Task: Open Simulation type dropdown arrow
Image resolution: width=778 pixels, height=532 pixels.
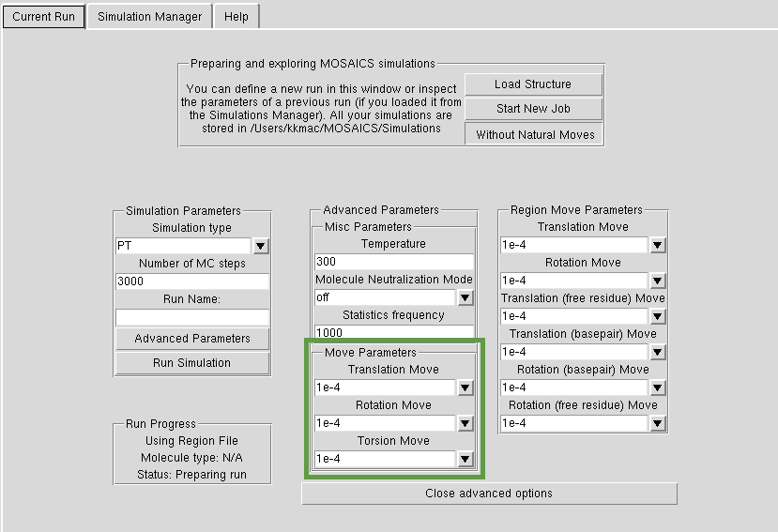Action: (261, 246)
